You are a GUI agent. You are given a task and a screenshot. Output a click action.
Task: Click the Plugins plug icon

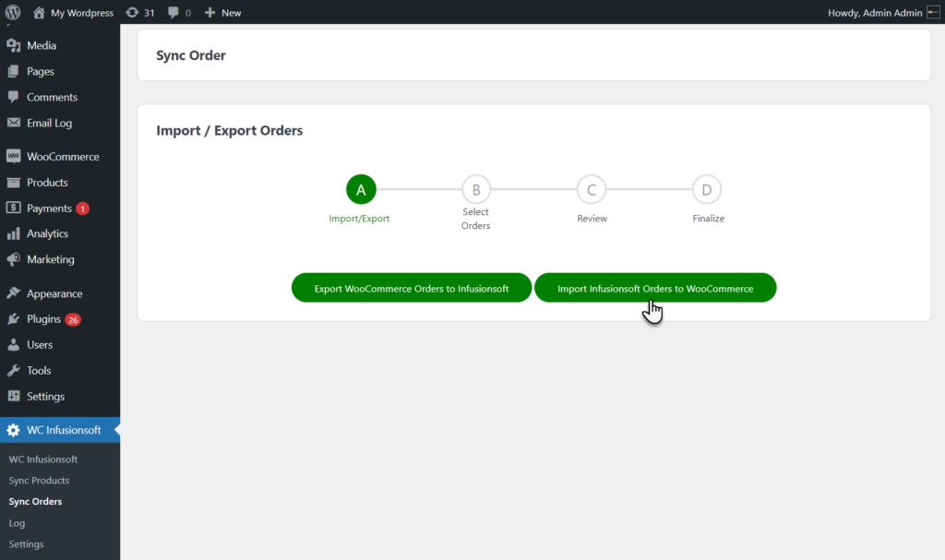[x=13, y=319]
